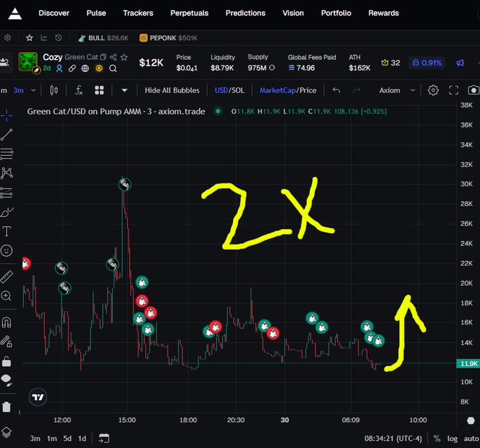480x448 pixels.
Task: Favorite Green Cat with star beside name
Action: pos(124,57)
